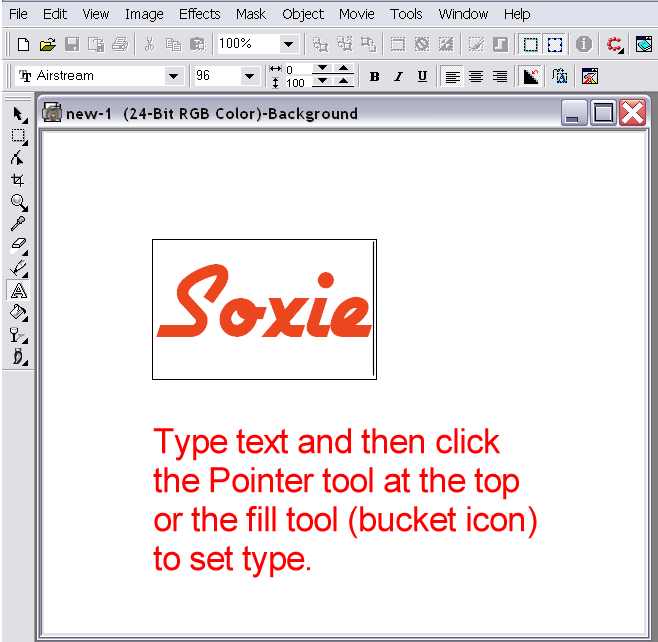
Task: Select the Pointer (pick) tool
Action: [x=19, y=115]
